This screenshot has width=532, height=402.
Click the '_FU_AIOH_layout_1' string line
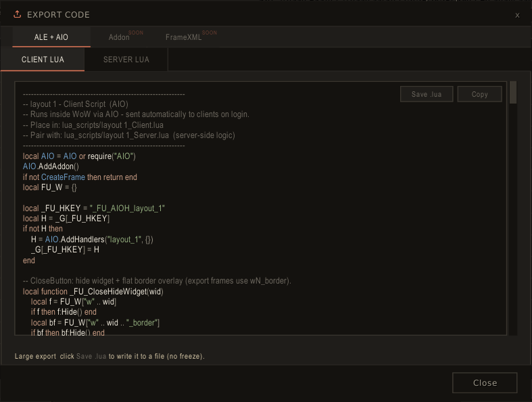click(94, 208)
